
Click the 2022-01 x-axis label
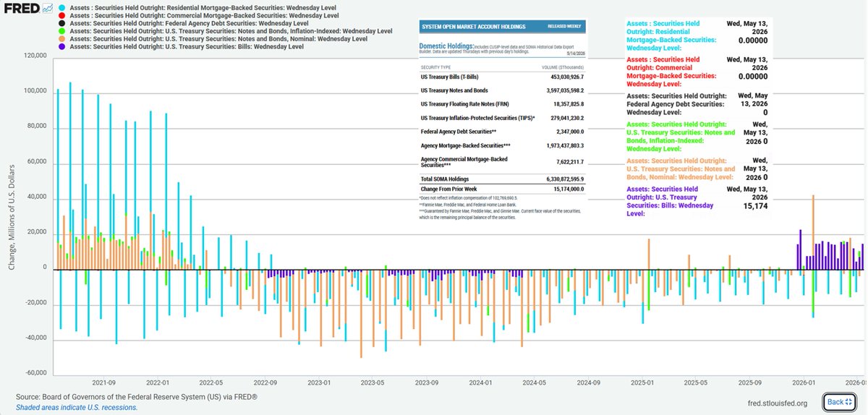157,382
